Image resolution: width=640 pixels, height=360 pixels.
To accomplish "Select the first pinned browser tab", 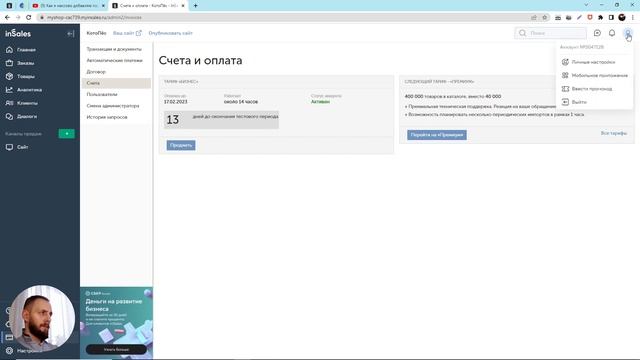I will coord(9,6).
